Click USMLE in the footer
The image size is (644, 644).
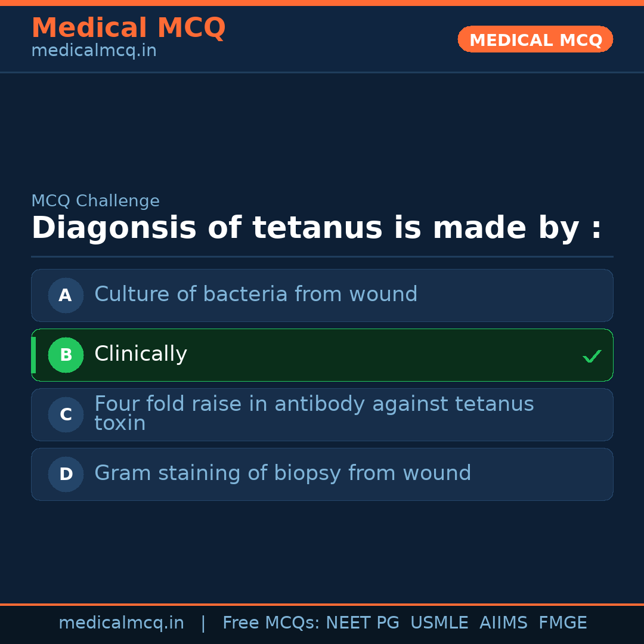click(439, 623)
